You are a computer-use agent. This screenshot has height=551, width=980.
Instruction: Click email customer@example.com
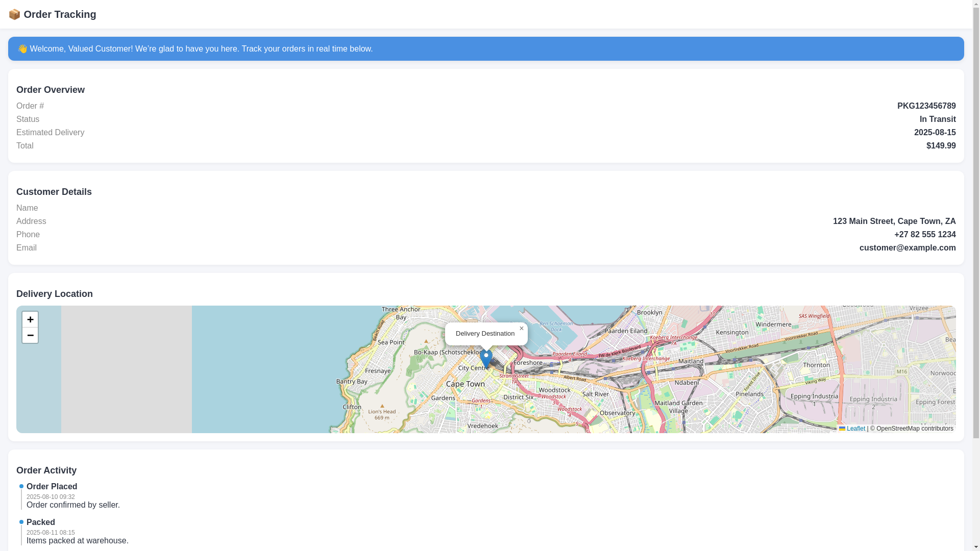908,248
